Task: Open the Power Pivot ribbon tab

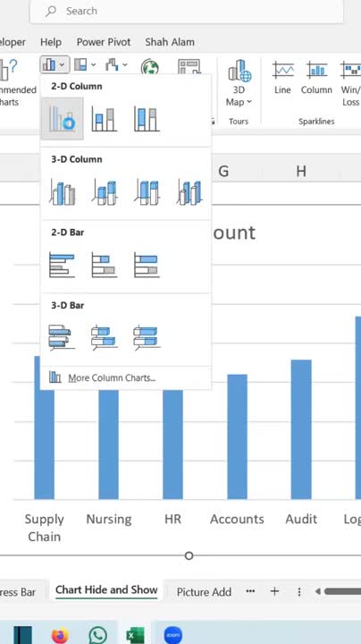Action: (x=104, y=42)
